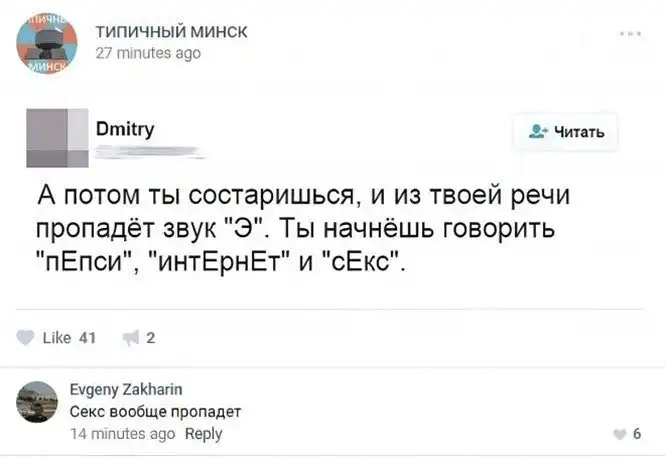Expand the three-dot post options menu

629,34
